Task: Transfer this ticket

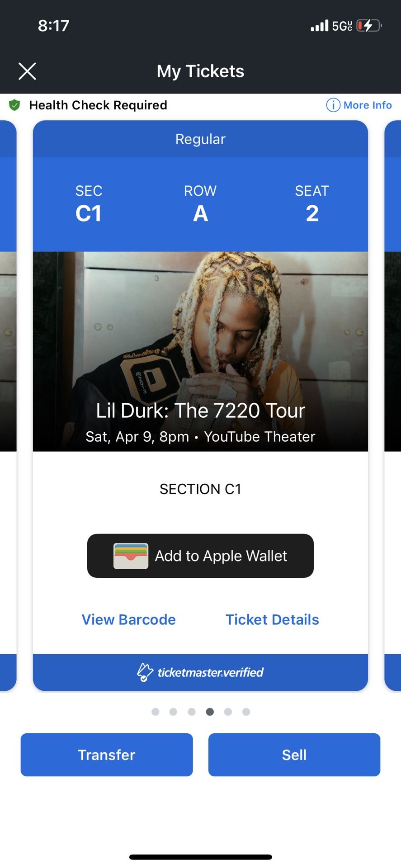Action: (x=107, y=755)
